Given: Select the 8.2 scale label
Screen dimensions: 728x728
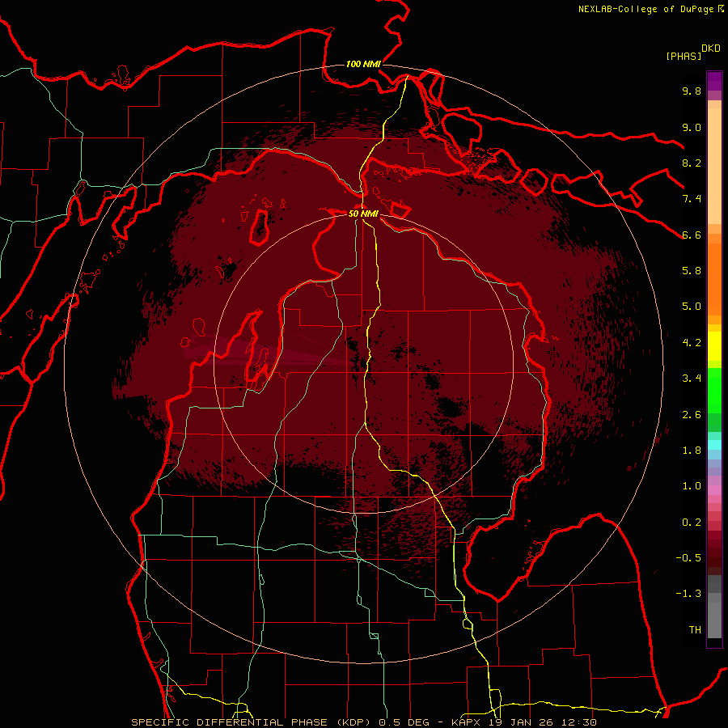Looking at the screenshot, I should 692,163.
